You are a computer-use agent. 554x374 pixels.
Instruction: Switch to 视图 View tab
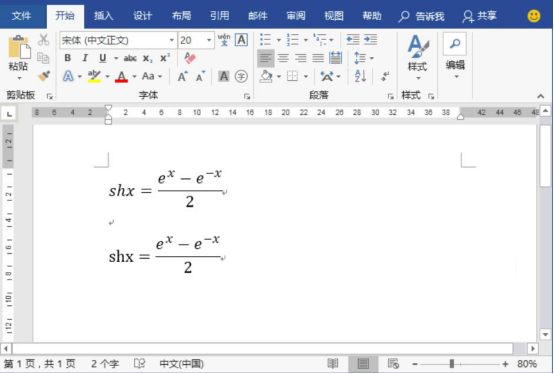(x=334, y=16)
